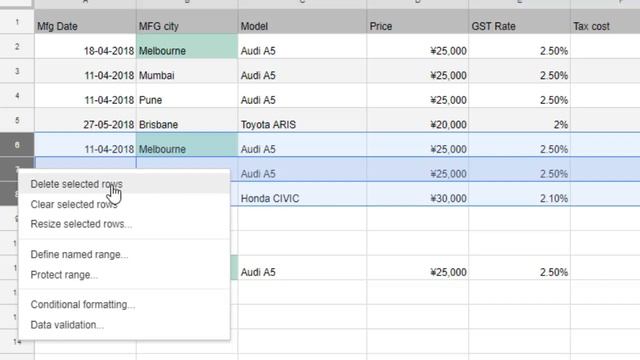Open Resize selected rows dialog
The height and width of the screenshot is (360, 640).
pyautogui.click(x=124, y=224)
